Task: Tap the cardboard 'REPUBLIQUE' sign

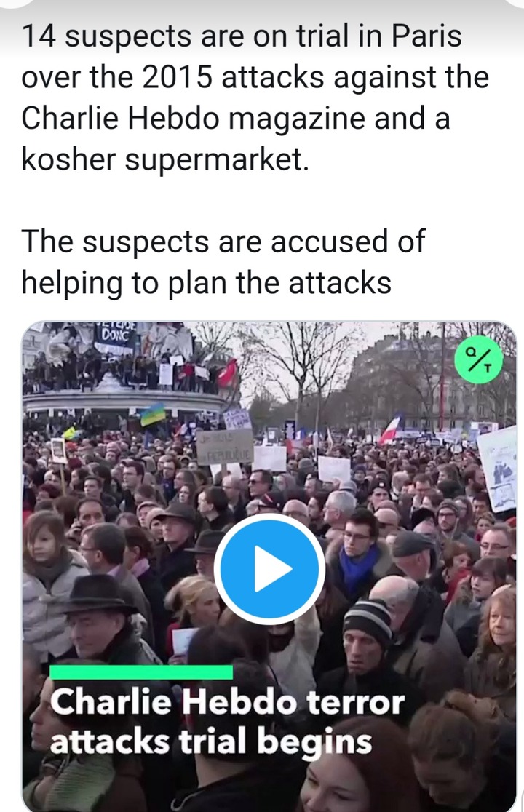Action: tap(224, 447)
